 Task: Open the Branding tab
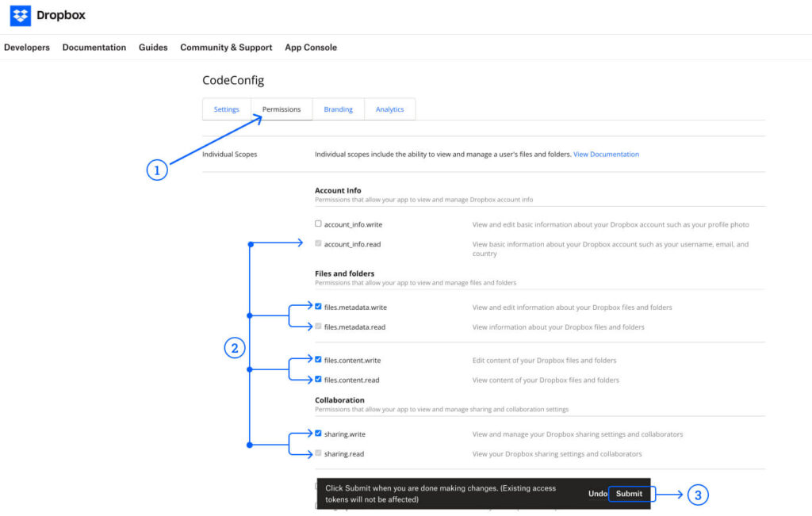(338, 109)
